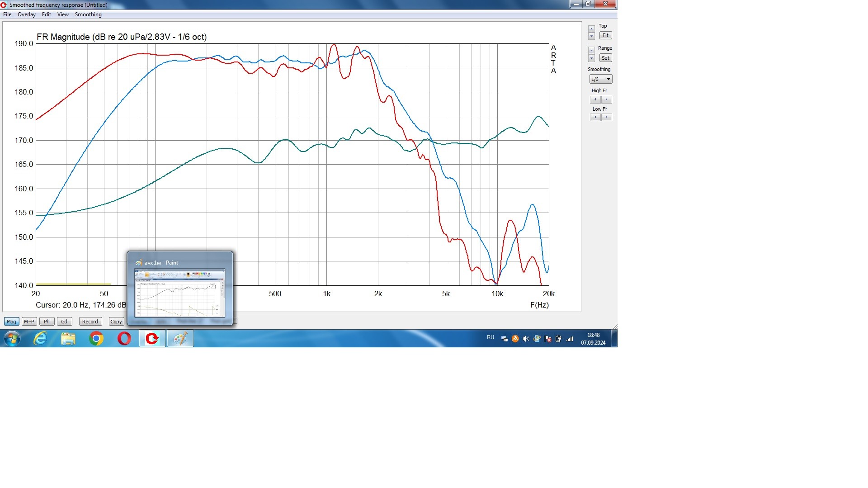Switch to Ph phase view
868x488 pixels.
(47, 322)
